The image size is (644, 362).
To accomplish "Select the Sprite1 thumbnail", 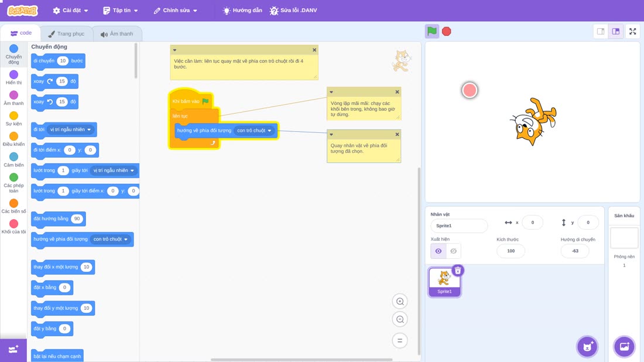I will (x=444, y=282).
